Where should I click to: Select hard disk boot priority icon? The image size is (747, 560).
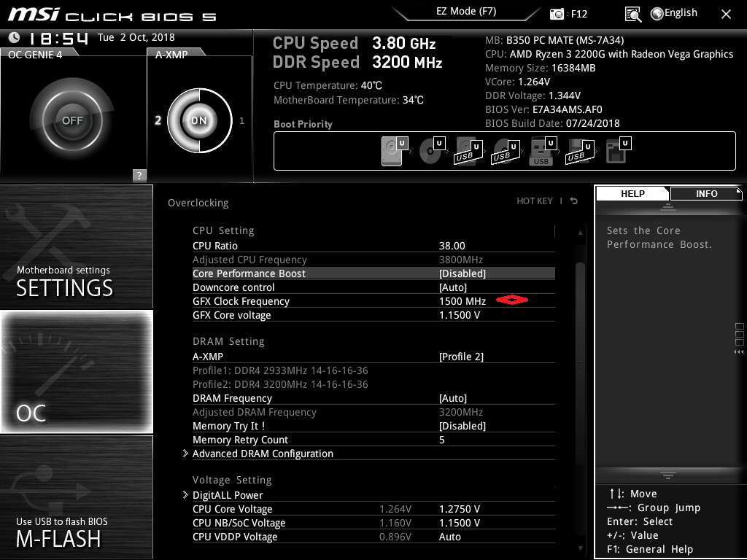(395, 151)
